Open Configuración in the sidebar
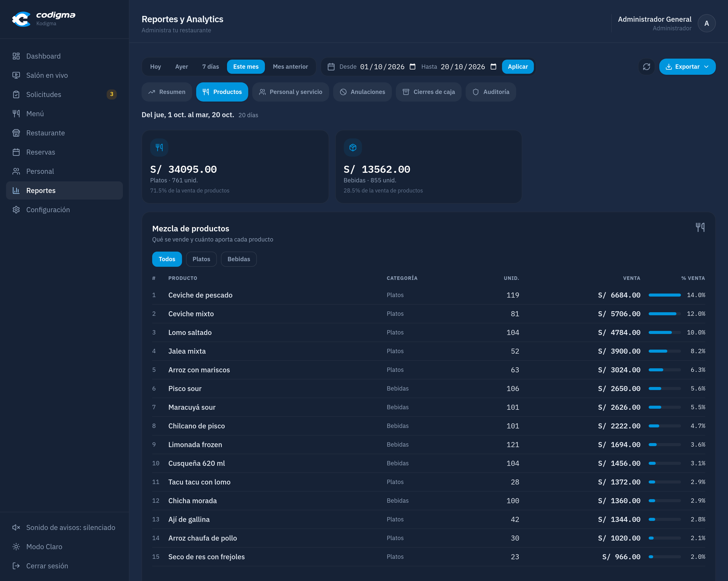This screenshot has width=728, height=581. tap(64, 210)
